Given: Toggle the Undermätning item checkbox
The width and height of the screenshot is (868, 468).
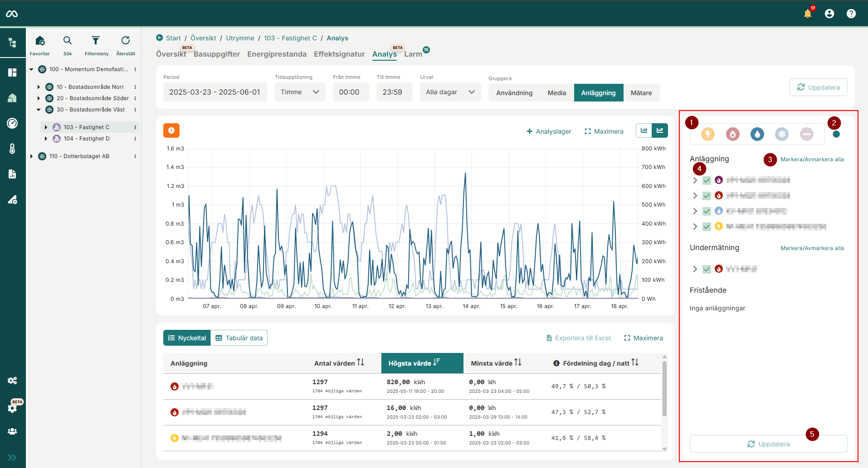Looking at the screenshot, I should point(707,269).
